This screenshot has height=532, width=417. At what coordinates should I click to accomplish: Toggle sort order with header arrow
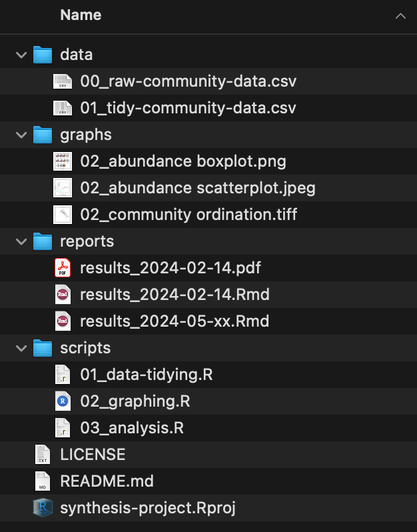[400, 15]
